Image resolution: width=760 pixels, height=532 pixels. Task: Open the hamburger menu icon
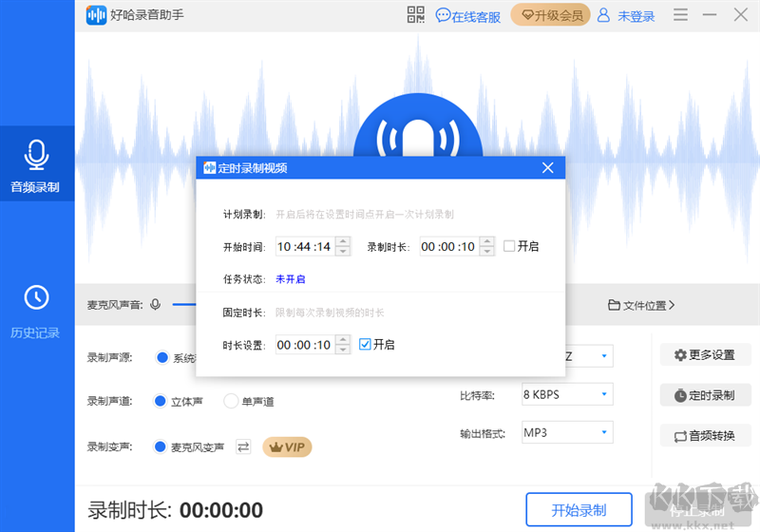tap(680, 15)
